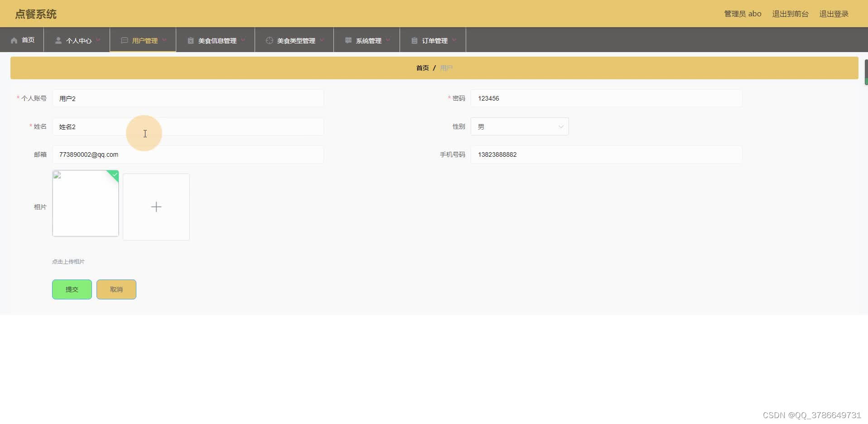
Task: Click the 点餐系统 title
Action: coord(36,14)
